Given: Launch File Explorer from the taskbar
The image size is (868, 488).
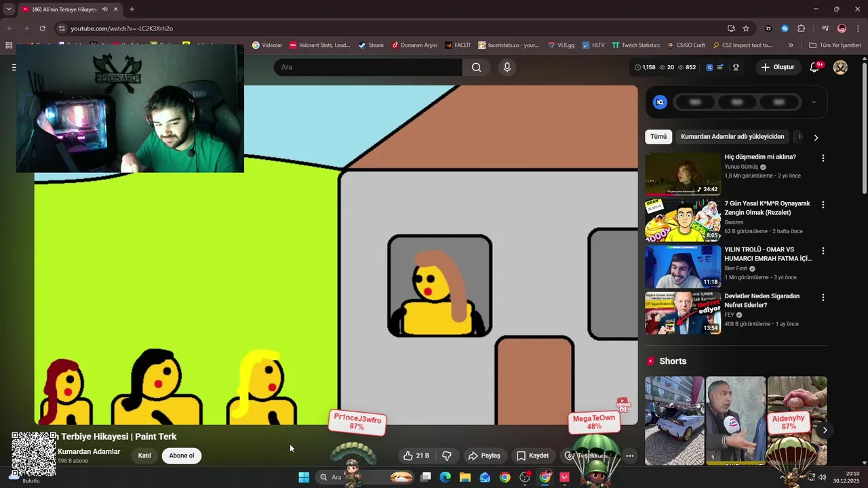Looking at the screenshot, I should (x=465, y=477).
